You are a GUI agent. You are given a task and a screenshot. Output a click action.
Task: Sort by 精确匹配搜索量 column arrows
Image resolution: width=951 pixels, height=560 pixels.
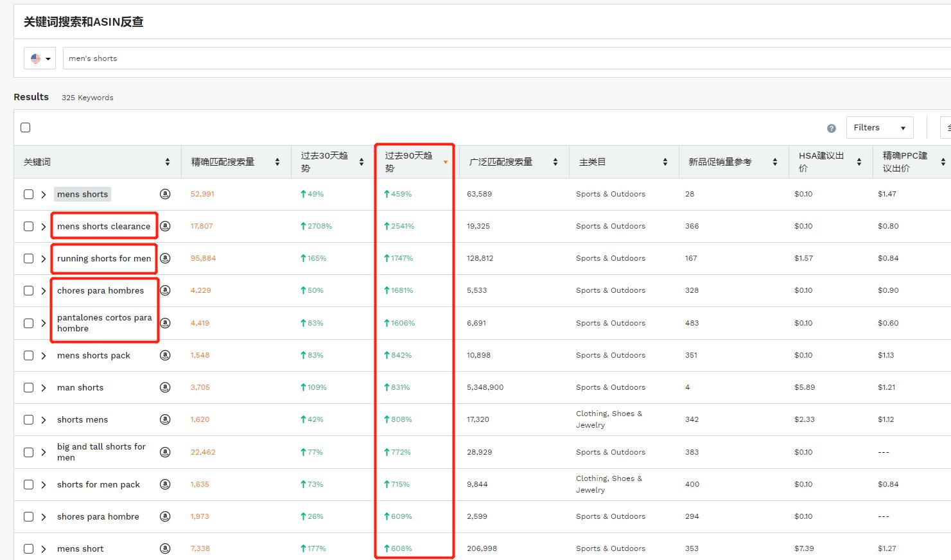277,162
